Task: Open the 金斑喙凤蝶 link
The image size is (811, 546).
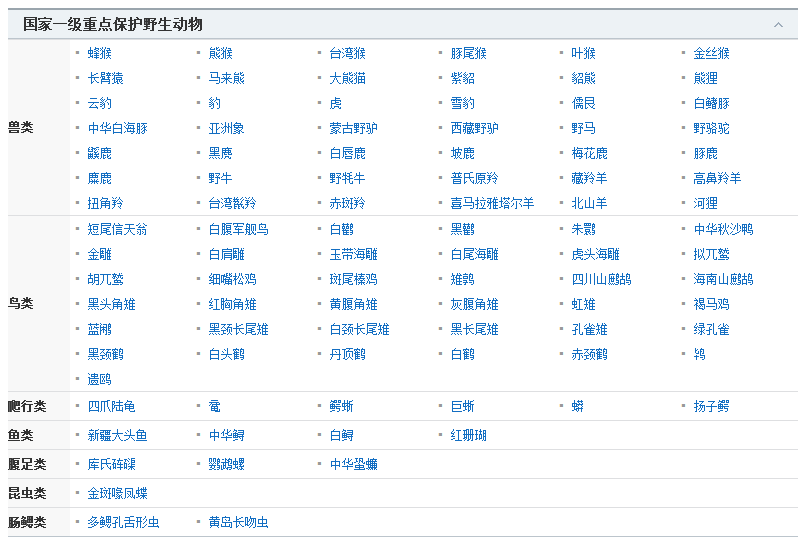Action: 118,493
